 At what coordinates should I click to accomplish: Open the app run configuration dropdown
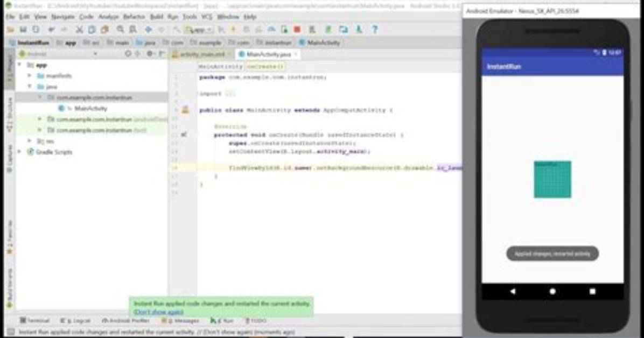click(x=199, y=30)
